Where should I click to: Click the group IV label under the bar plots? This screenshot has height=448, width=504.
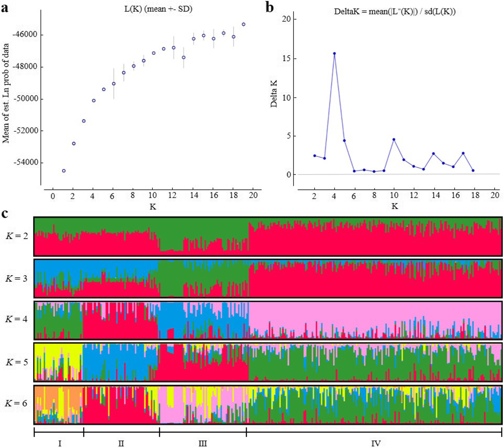[376, 443]
